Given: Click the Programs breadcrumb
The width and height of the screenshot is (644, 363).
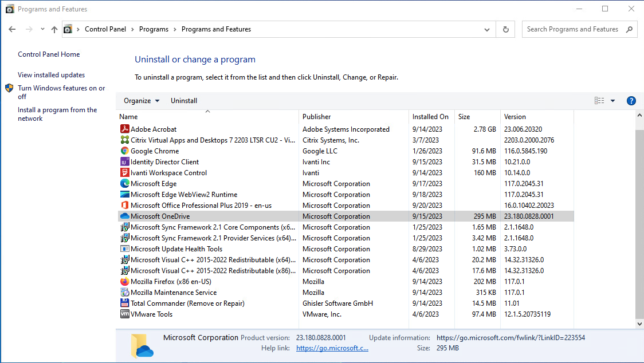Looking at the screenshot, I should coord(154,29).
